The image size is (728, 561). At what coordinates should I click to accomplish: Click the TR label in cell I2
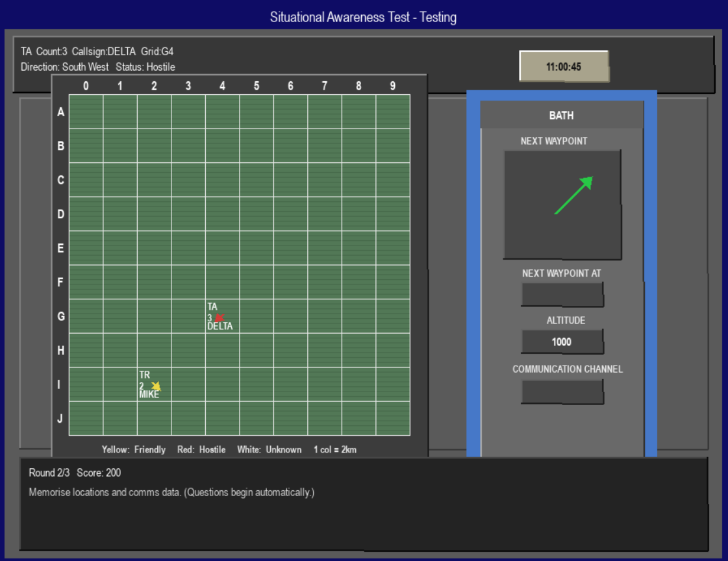pyautogui.click(x=144, y=375)
